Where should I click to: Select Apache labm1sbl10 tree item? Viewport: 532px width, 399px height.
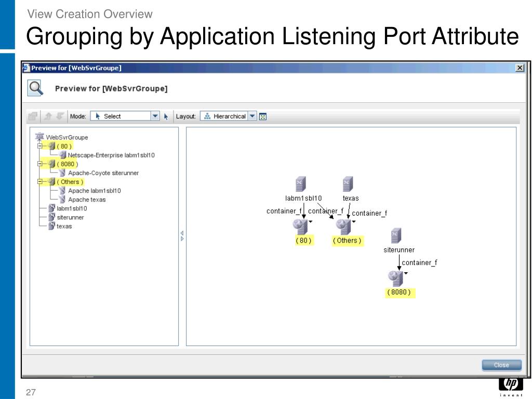(x=95, y=191)
